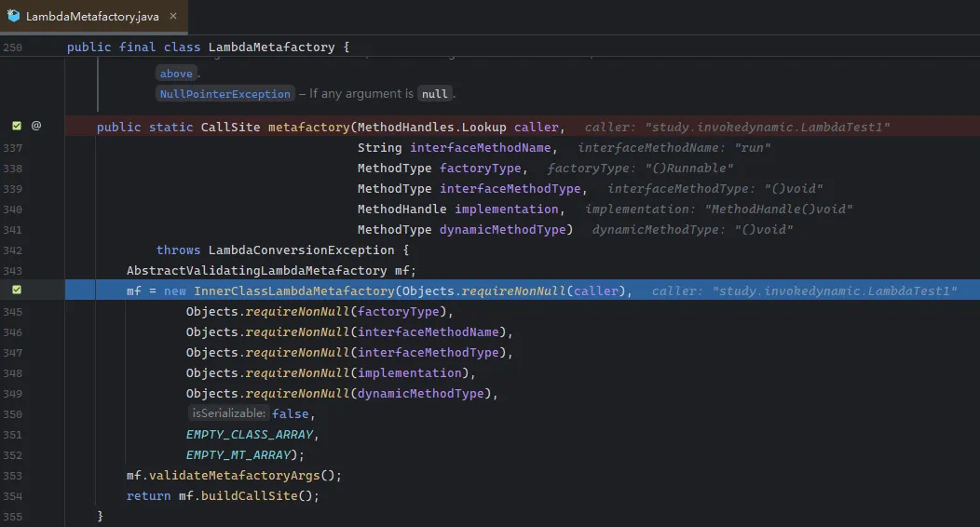Click line number 343 in gutter
Viewport: 980px width, 527px height.
pos(12,271)
